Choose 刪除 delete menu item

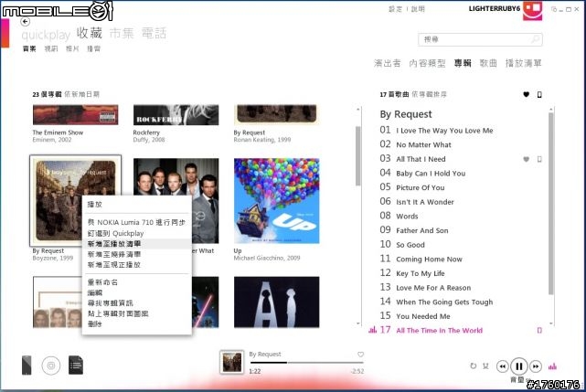[94, 324]
